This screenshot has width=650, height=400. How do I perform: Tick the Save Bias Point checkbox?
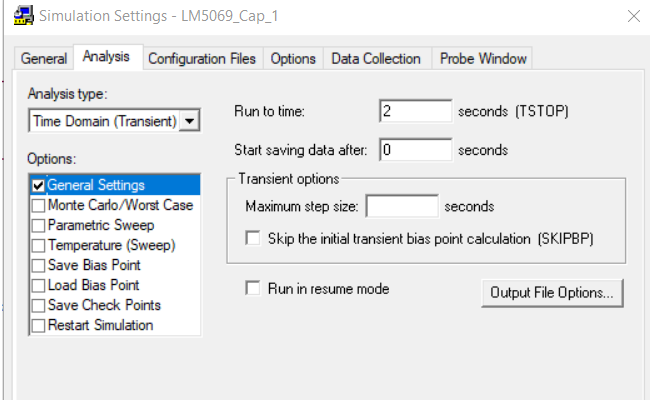click(39, 265)
